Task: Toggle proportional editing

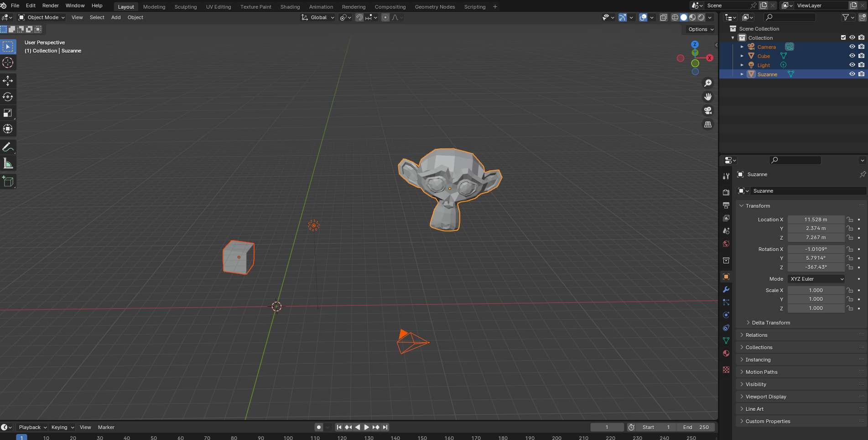Action: [385, 17]
